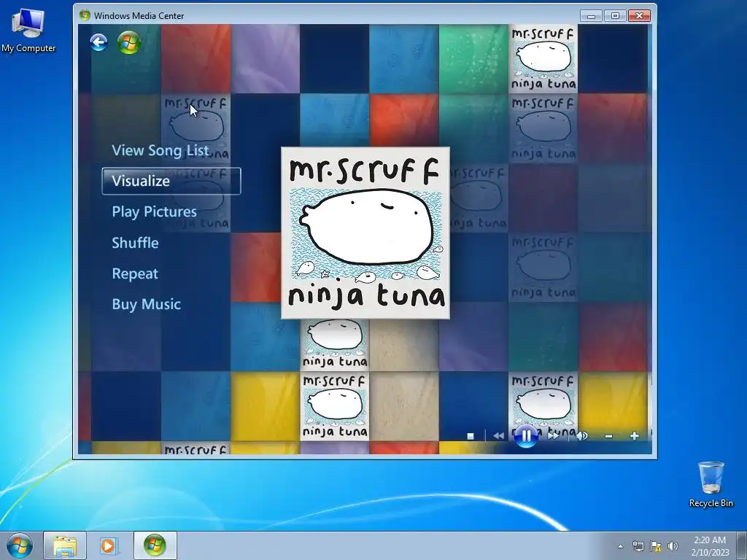
Task: Click the large Ninja Tuna album cover
Action: click(365, 233)
